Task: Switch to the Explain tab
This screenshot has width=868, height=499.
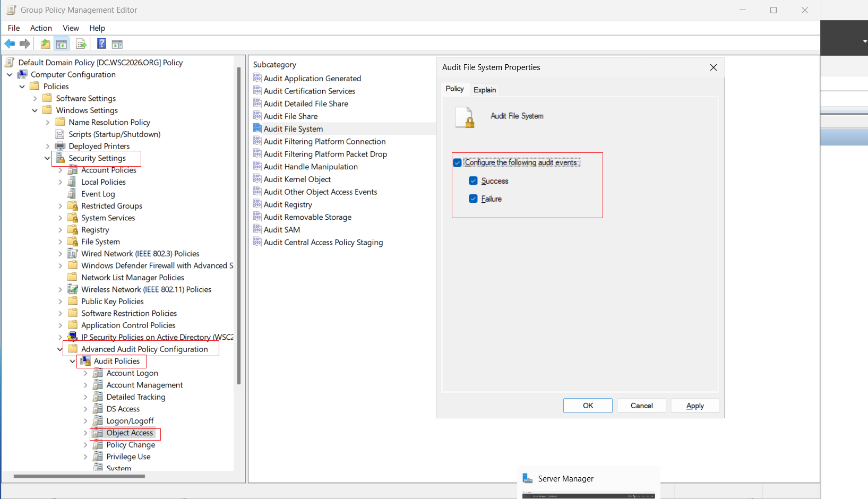Action: point(485,90)
